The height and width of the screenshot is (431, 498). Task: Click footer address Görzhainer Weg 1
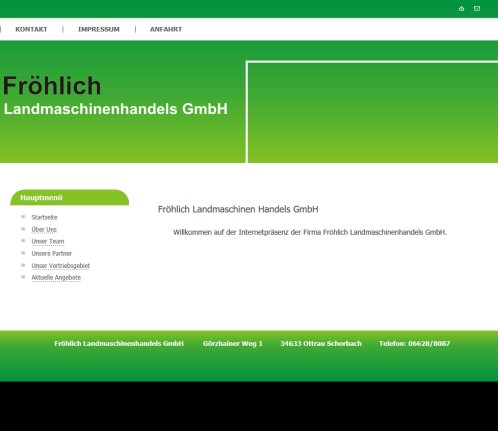(x=233, y=344)
